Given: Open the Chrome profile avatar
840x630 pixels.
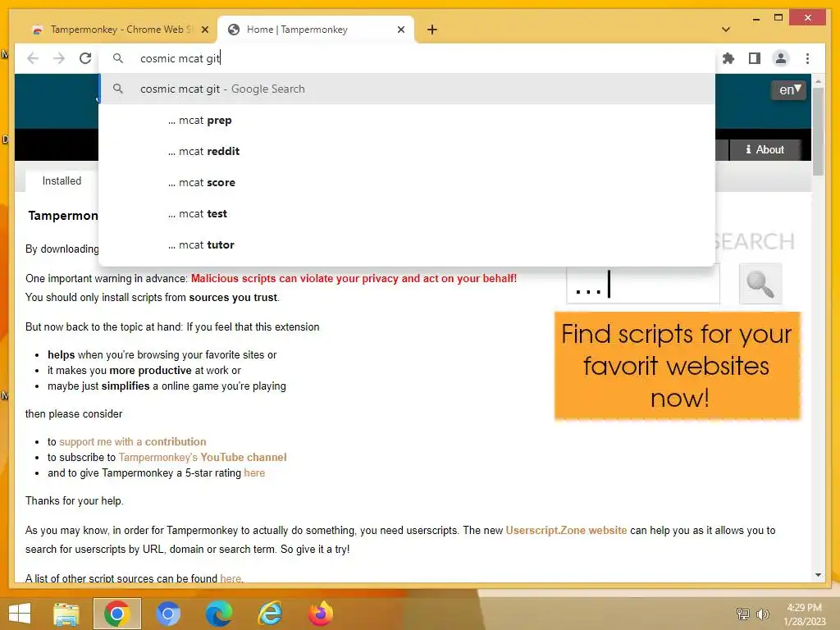Looking at the screenshot, I should pyautogui.click(x=781, y=58).
